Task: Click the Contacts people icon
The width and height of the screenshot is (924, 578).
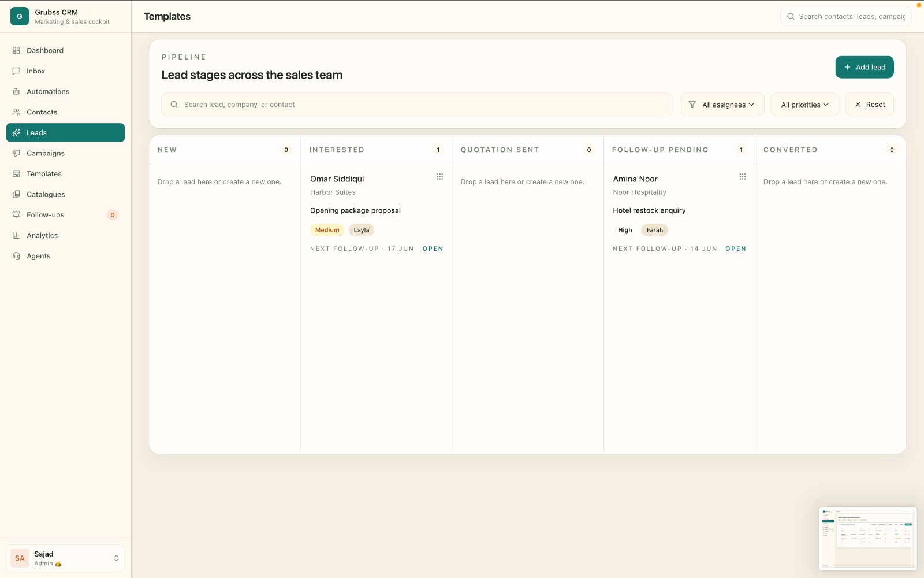Action: click(16, 112)
